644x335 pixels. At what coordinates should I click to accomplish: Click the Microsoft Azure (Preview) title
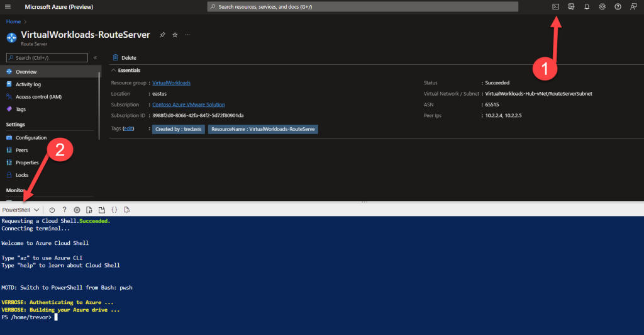coord(58,6)
